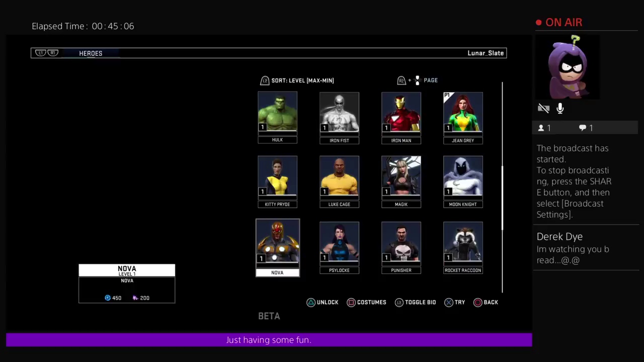Click the L1 shoulder button icon

pos(40,53)
